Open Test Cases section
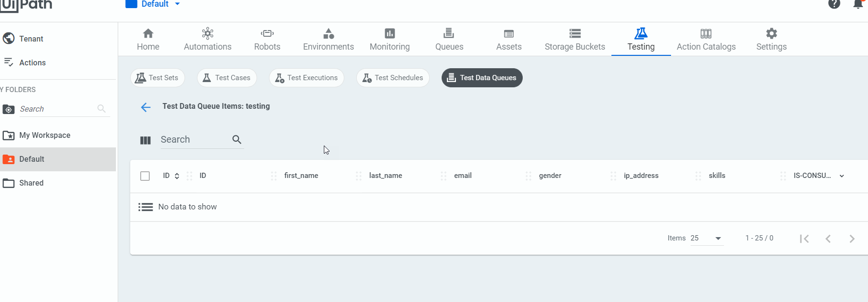868x302 pixels. point(227,78)
